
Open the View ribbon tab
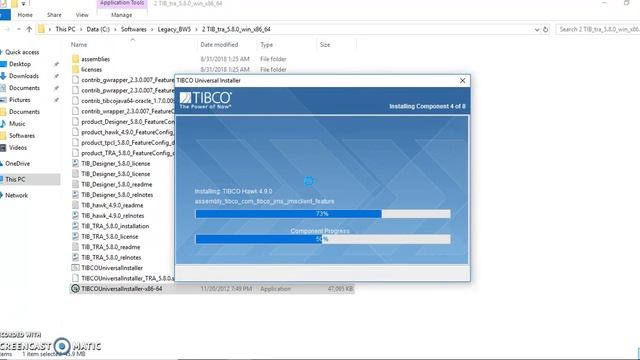click(82, 15)
